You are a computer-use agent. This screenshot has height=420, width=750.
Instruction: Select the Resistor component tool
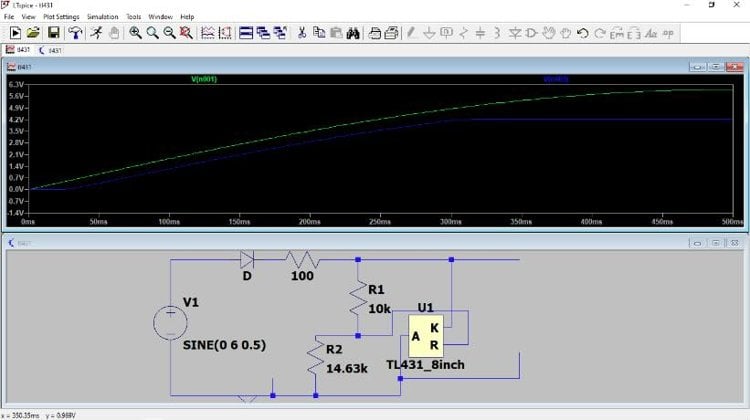[x=463, y=33]
